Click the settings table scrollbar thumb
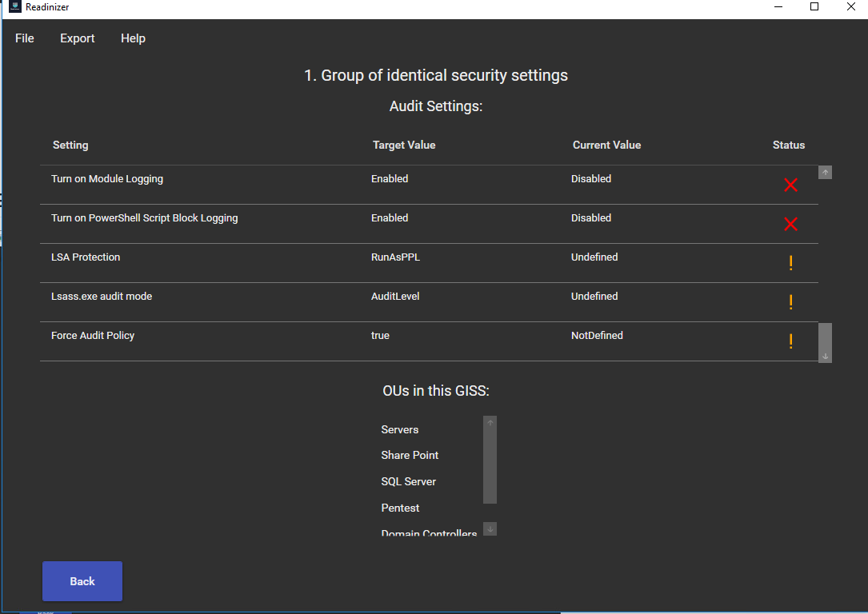Image resolution: width=868 pixels, height=614 pixels. pyautogui.click(x=824, y=336)
